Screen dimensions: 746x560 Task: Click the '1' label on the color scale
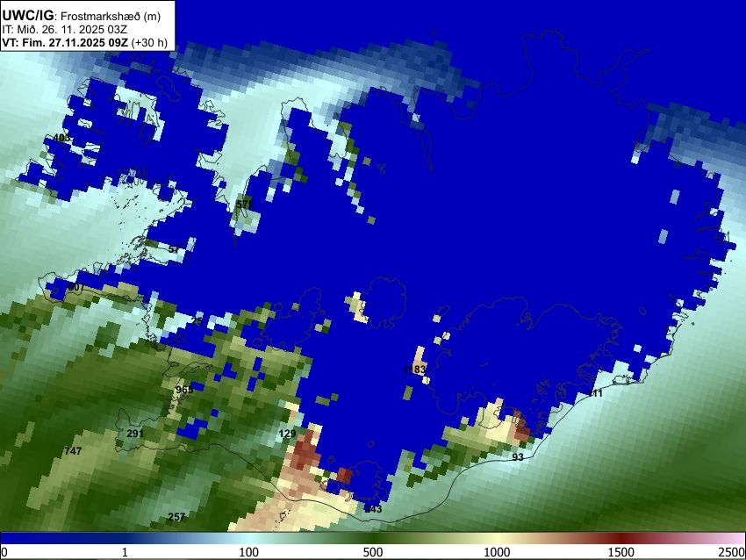tap(125, 552)
